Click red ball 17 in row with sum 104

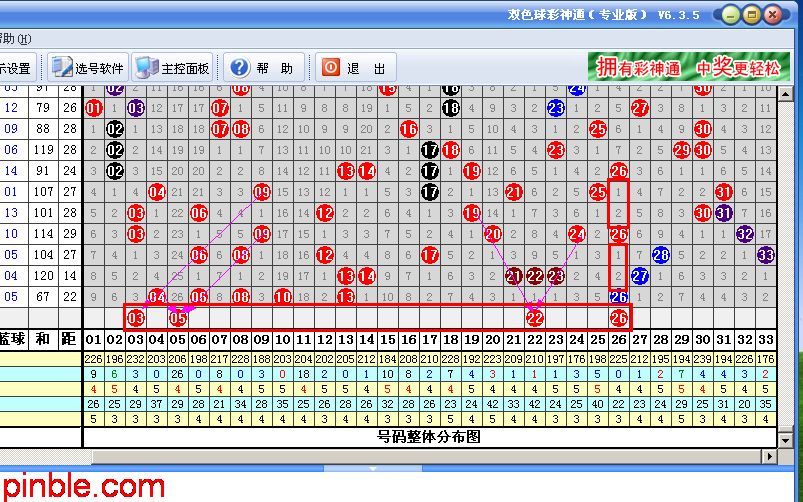pos(430,255)
